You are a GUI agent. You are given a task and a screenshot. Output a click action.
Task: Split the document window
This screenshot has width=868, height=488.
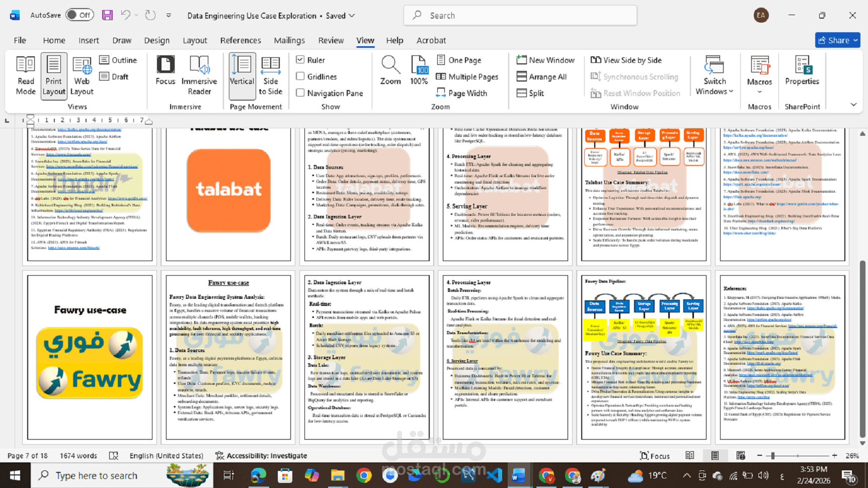530,93
